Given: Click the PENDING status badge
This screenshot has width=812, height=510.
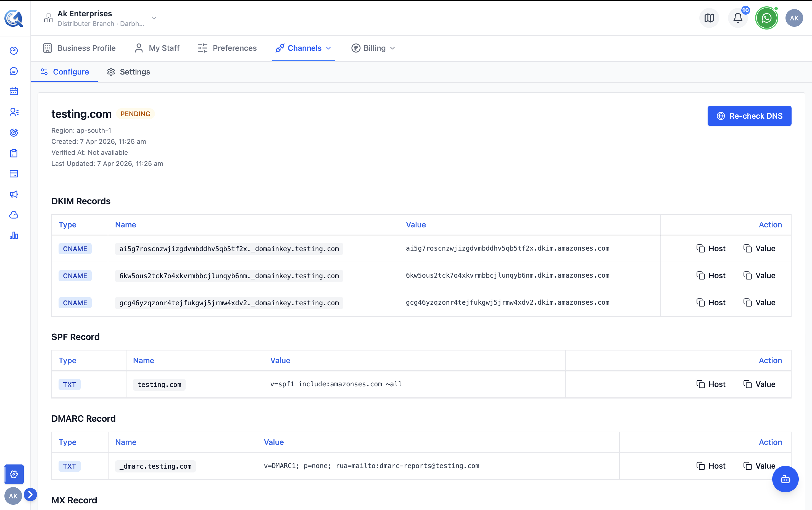Looking at the screenshot, I should click(x=135, y=114).
